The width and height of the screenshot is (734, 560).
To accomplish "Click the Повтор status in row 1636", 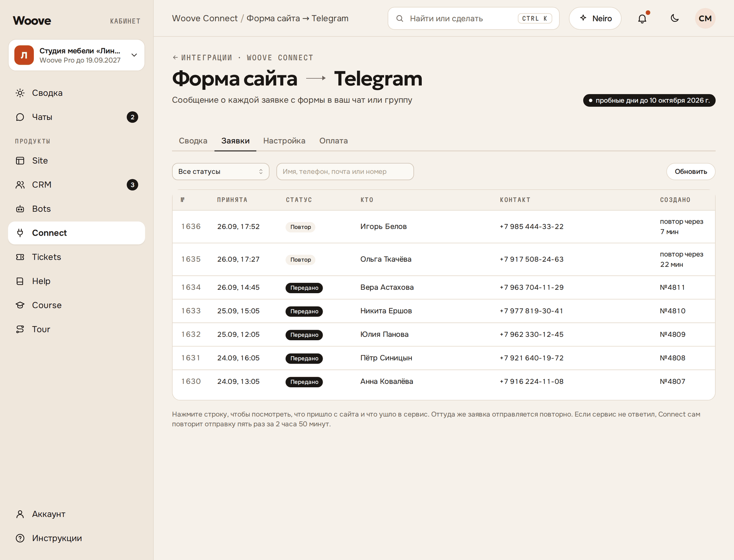I will pyautogui.click(x=301, y=227).
